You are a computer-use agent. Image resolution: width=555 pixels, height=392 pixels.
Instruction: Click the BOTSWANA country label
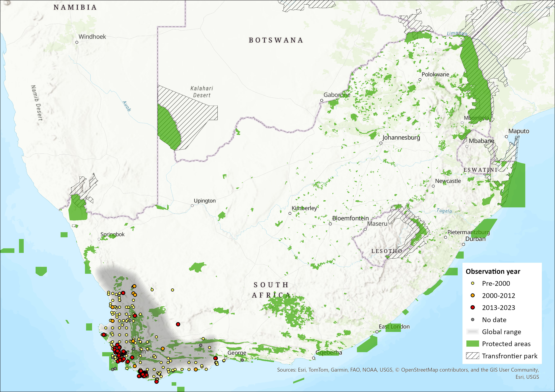coord(276,40)
